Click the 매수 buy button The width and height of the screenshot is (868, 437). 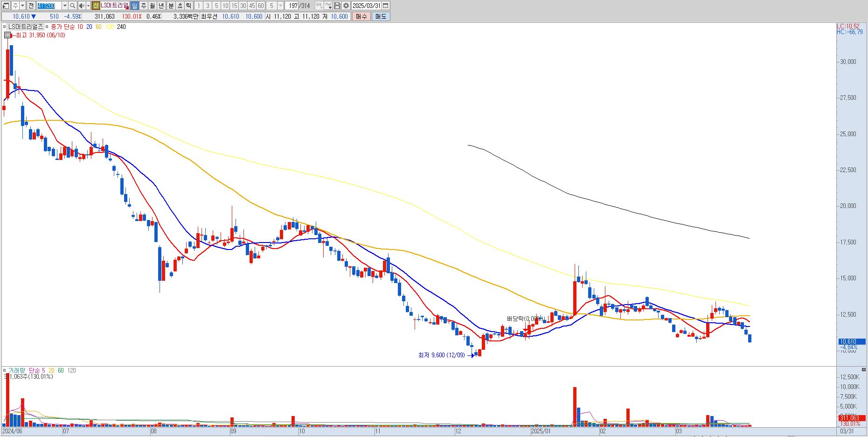(361, 16)
